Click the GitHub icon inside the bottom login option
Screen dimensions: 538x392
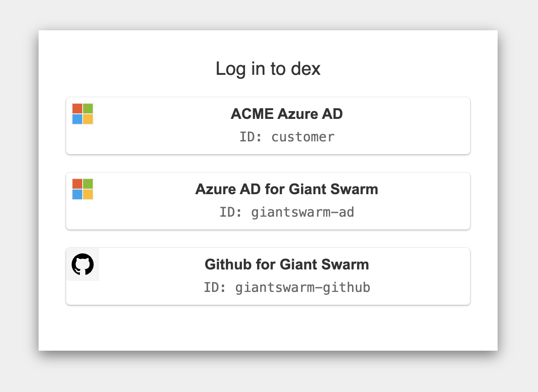click(83, 264)
